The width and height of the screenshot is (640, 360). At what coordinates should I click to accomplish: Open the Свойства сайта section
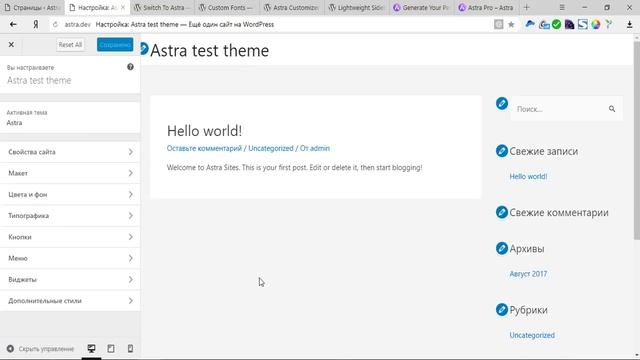70,152
